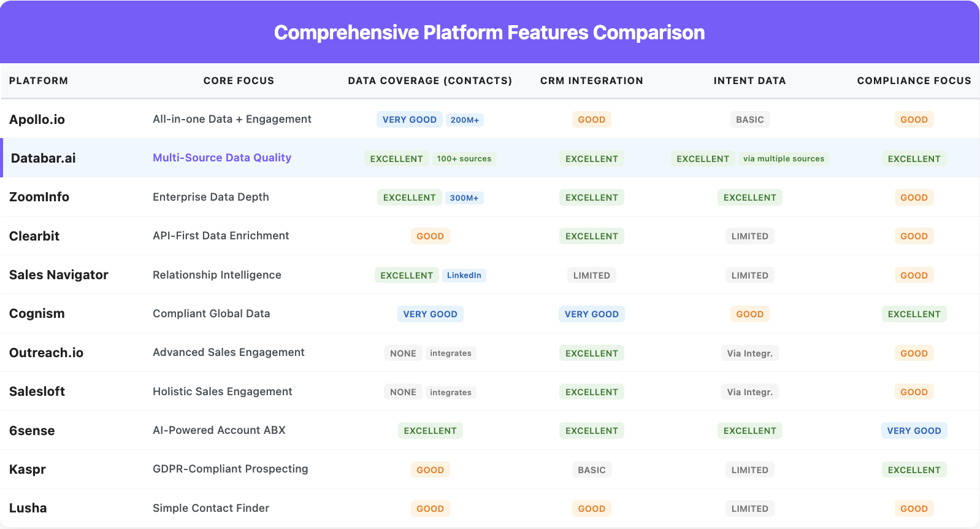Click 6sense's Excellent data coverage badge
980x529 pixels.
pyautogui.click(x=431, y=431)
